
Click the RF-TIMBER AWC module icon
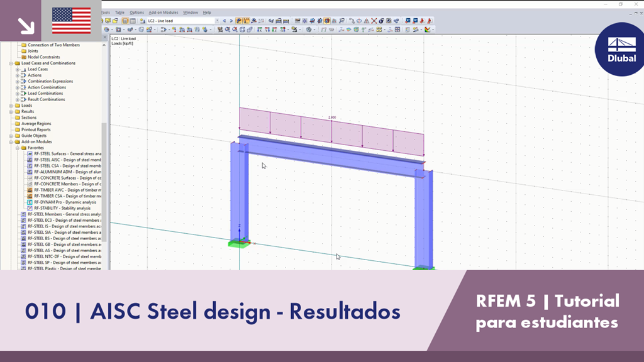30,190
